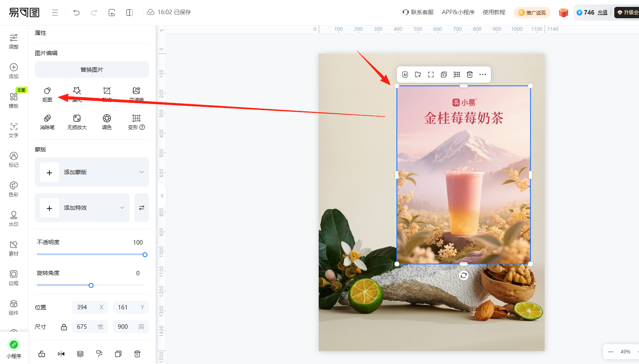This screenshot has width=639, height=364.
Task: Toggle the size aspect ratio lock
Action: (64, 327)
